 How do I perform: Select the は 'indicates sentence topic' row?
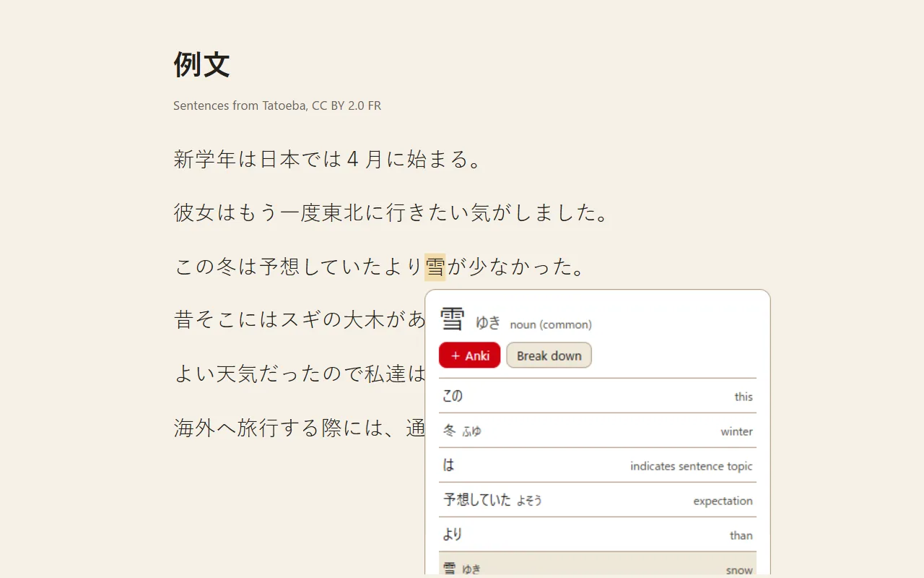[x=598, y=465]
